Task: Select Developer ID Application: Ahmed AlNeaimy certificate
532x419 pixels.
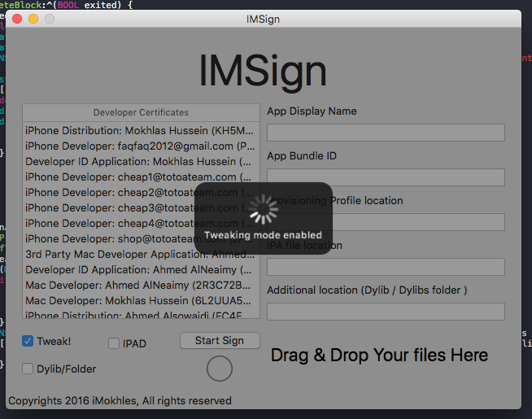Action: (142, 270)
